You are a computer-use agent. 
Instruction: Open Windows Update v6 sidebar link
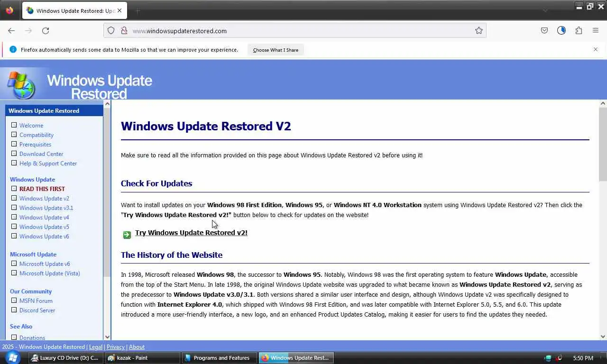44,237
